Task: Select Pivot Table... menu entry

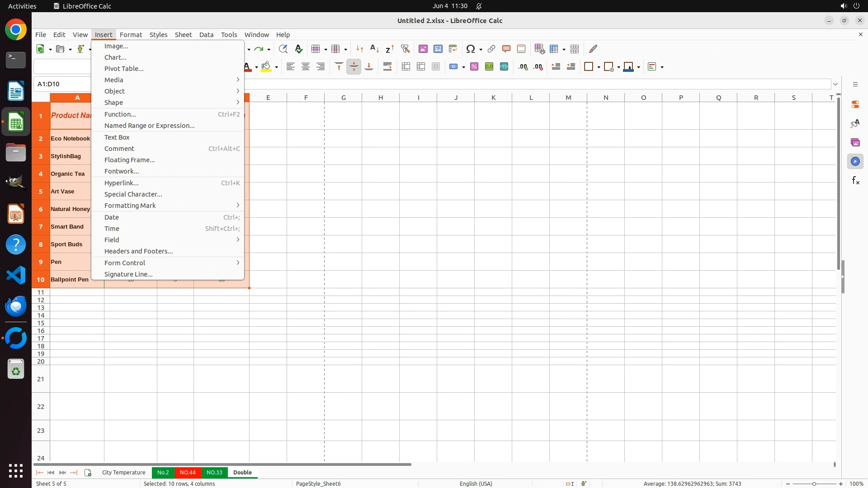Action: 124,69
